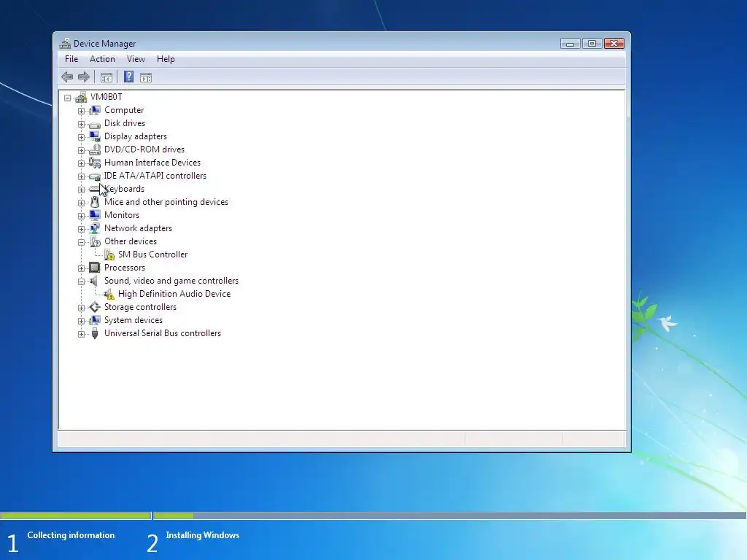Click the Computer category icon
Image resolution: width=747 pixels, height=560 pixels.
[95, 111]
